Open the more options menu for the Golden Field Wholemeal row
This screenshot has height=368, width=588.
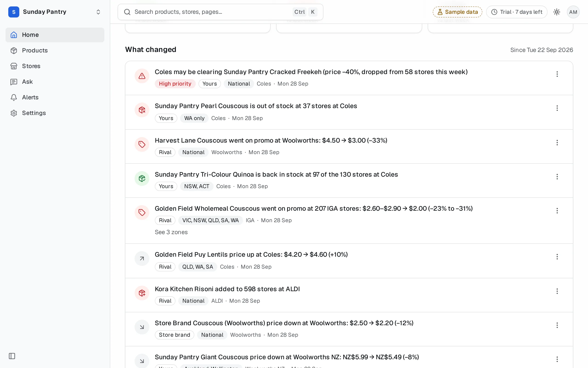click(x=557, y=211)
